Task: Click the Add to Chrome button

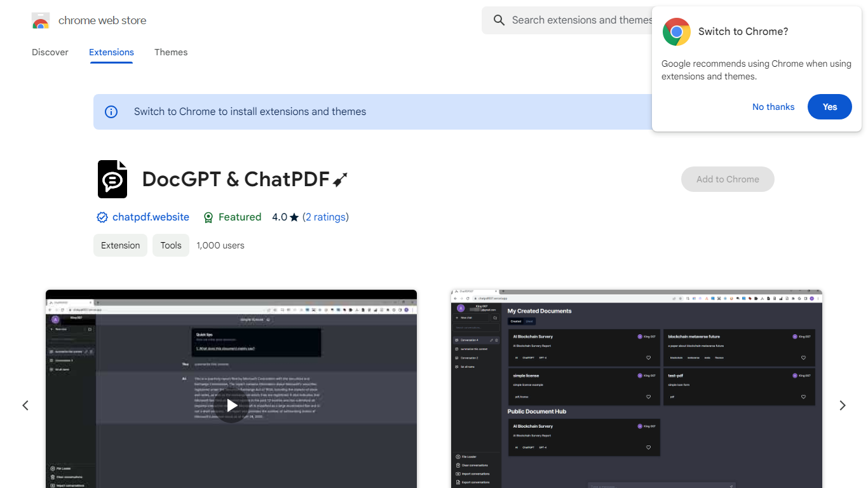Action: [x=727, y=179]
